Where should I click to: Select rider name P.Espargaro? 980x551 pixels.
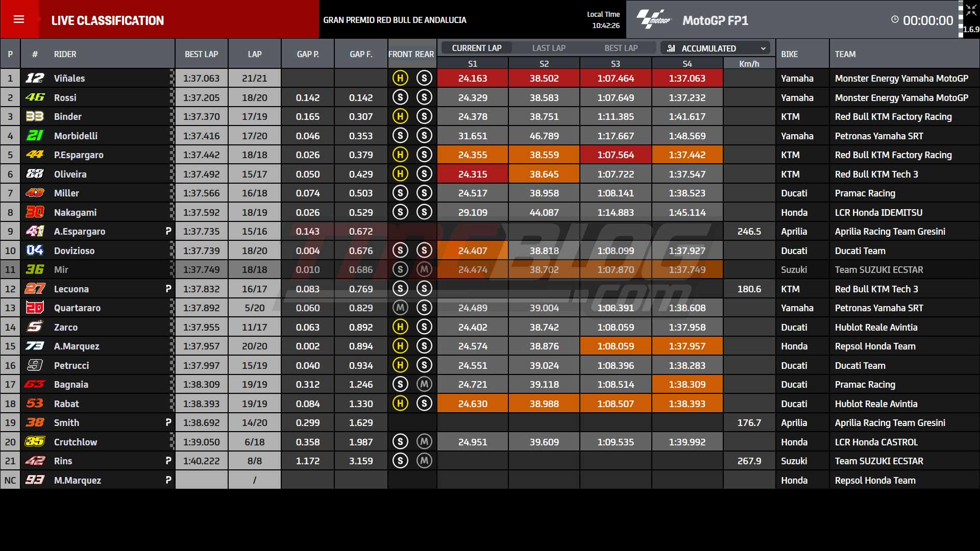(x=79, y=155)
